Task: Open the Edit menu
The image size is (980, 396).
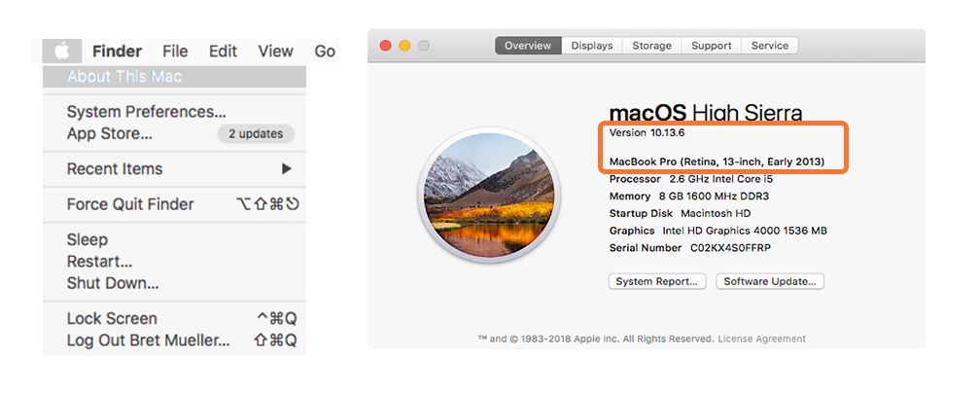Action: (x=224, y=52)
